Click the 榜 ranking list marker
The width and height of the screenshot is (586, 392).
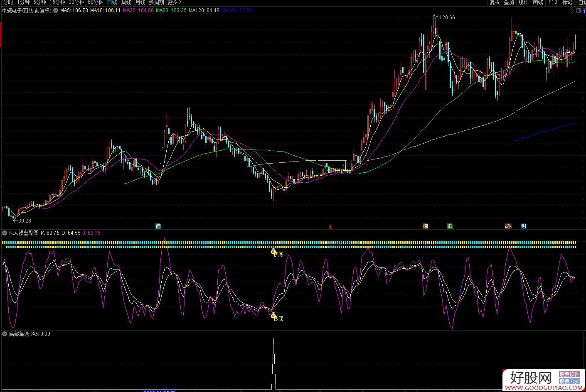tap(425, 226)
